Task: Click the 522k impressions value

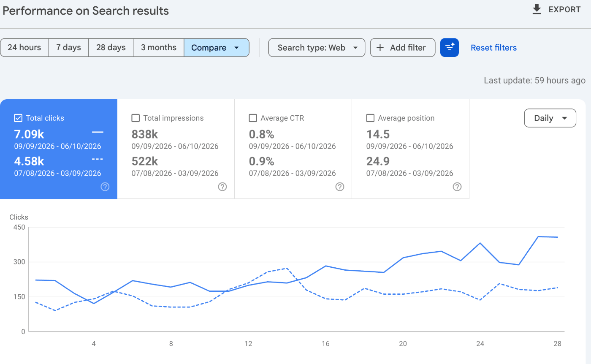Action: point(145,161)
